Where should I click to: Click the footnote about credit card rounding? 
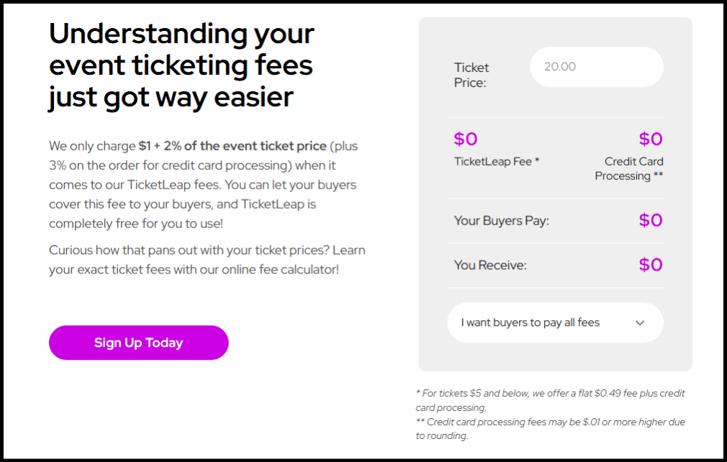click(549, 429)
